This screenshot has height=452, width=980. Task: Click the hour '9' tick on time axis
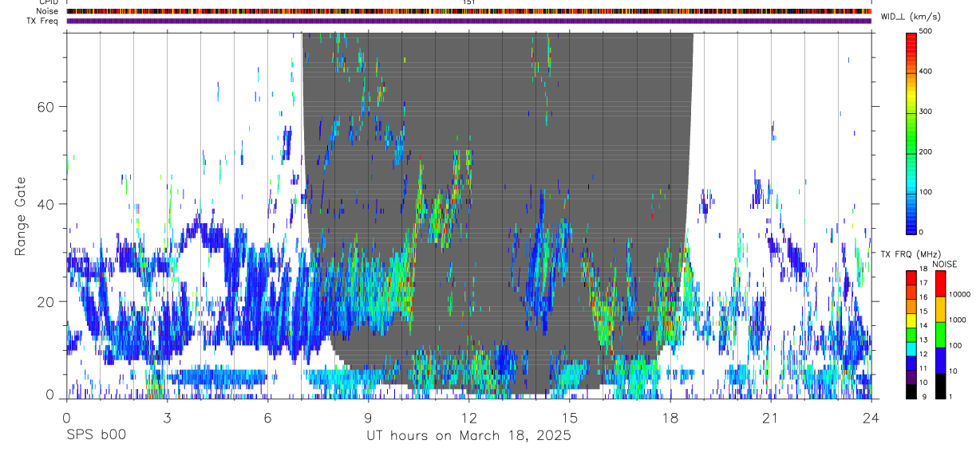(x=369, y=417)
